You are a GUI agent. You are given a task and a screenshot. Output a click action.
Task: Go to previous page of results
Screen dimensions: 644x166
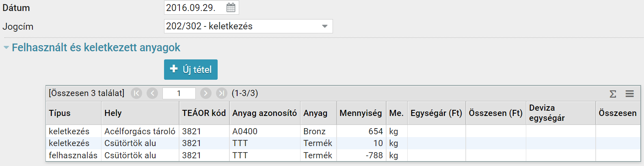coord(152,94)
